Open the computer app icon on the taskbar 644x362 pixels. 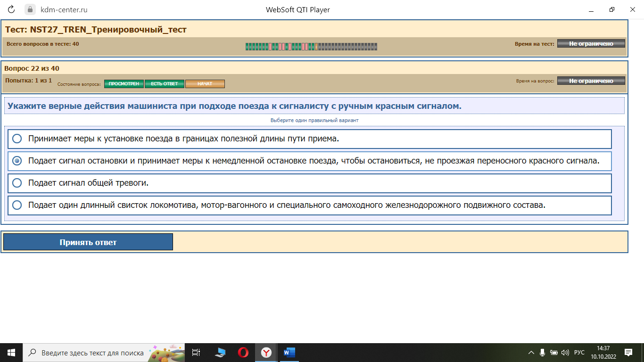click(x=220, y=352)
